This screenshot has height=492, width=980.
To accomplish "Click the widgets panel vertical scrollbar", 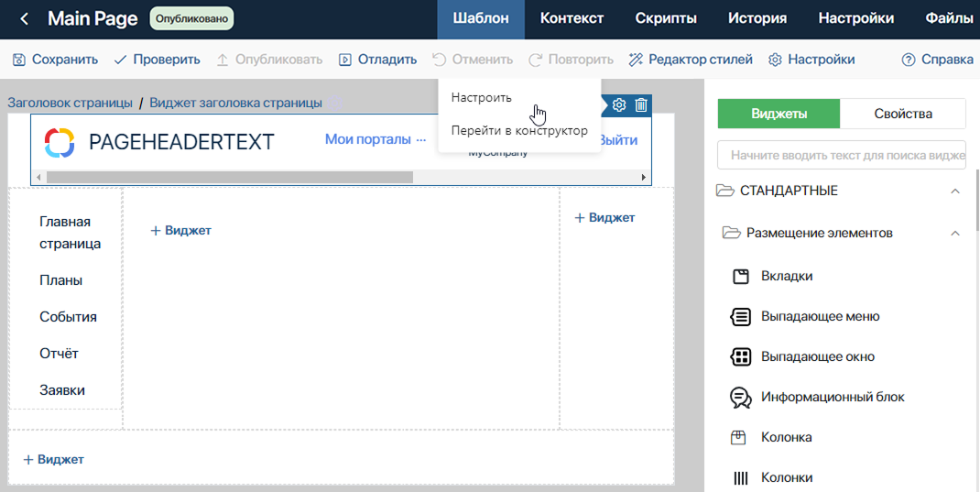I will [x=977, y=200].
